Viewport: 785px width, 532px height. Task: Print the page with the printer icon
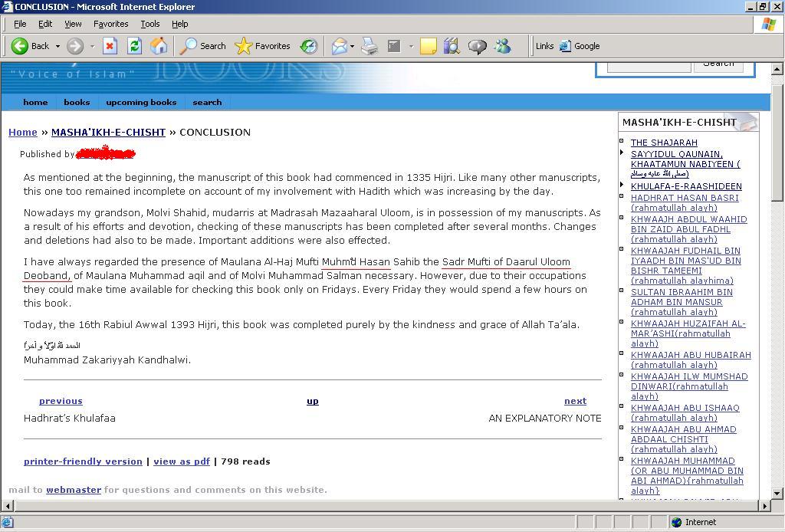click(x=370, y=46)
